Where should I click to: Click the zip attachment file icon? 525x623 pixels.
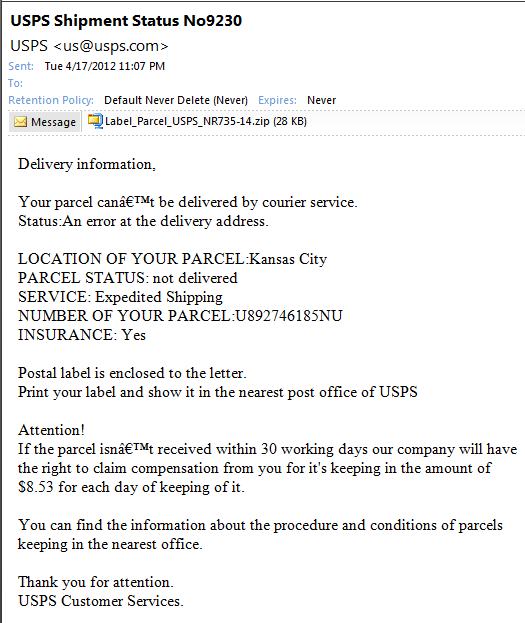pyautogui.click(x=95, y=121)
